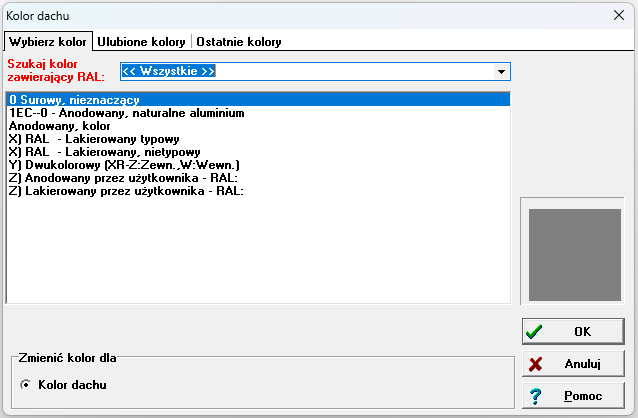The height and width of the screenshot is (418, 638).
Task: Click the green checkmark icon on OK
Action: (x=536, y=331)
